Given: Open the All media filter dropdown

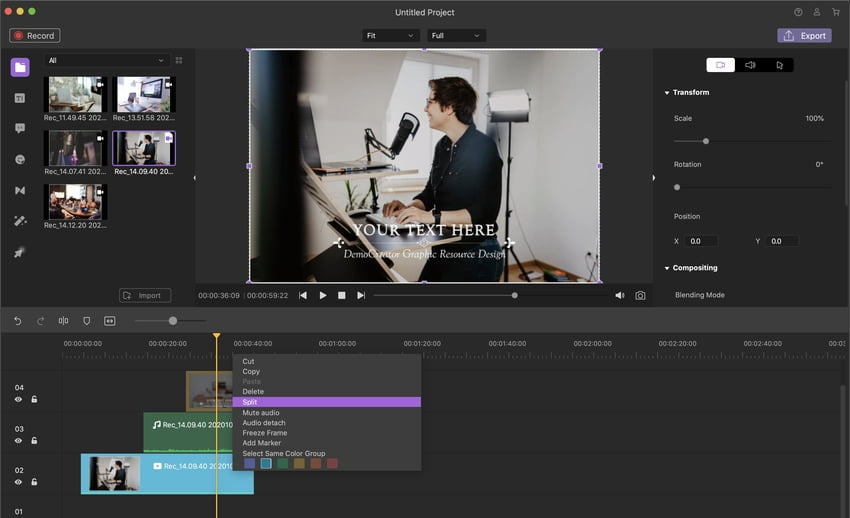Looking at the screenshot, I should 106,60.
